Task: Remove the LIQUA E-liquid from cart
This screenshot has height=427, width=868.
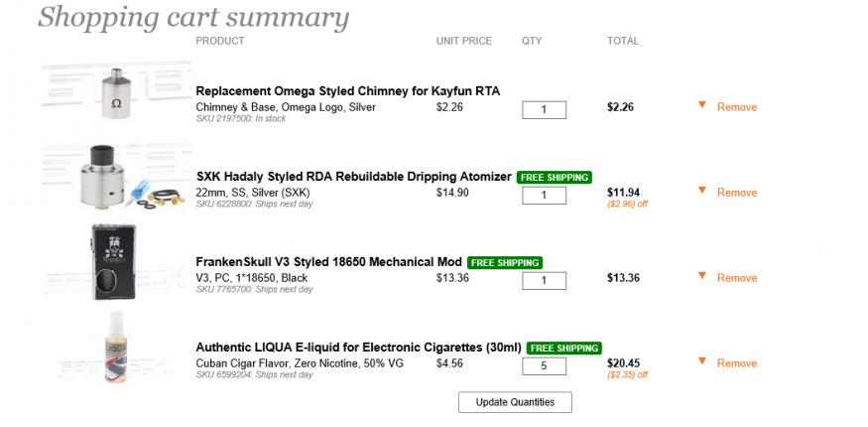Action: coord(737,363)
